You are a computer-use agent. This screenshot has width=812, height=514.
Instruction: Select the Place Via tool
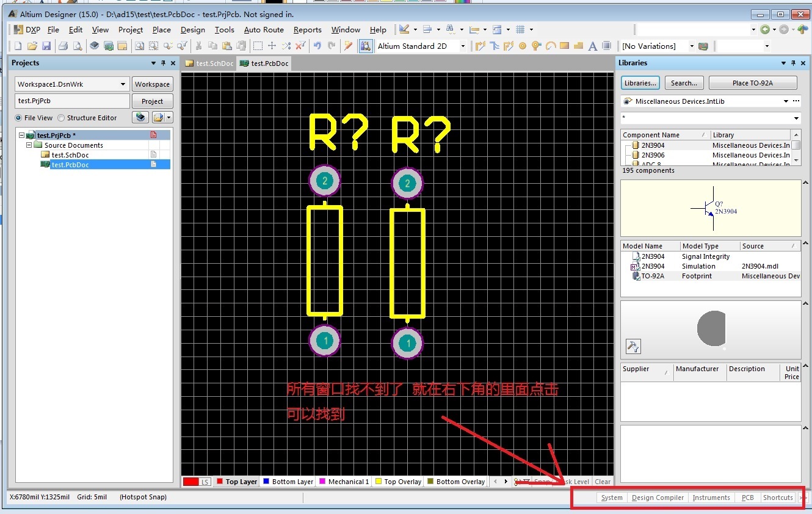[536, 46]
